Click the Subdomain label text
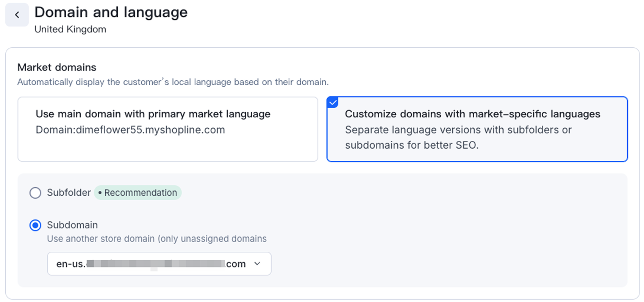The height and width of the screenshot is (302, 644). [72, 225]
